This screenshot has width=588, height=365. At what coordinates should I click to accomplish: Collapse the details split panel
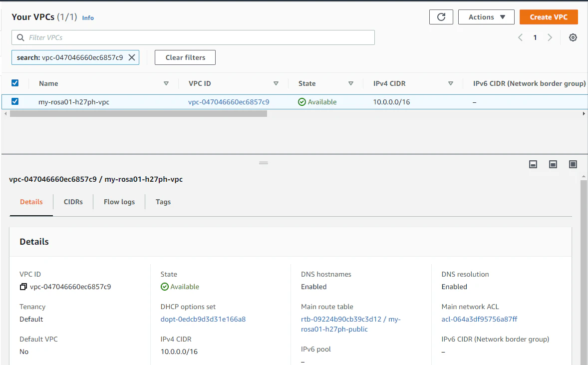(x=533, y=164)
